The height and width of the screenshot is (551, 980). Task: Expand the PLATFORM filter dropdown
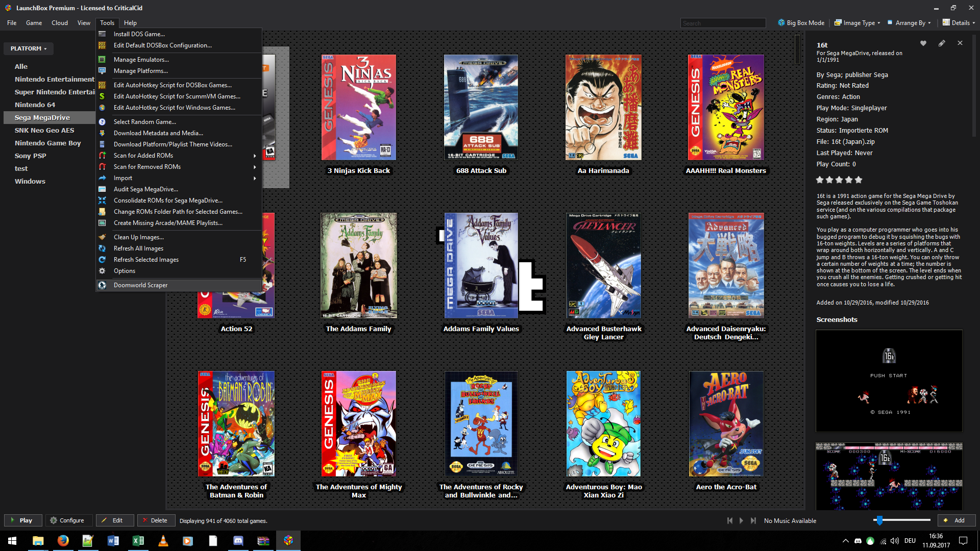click(x=29, y=48)
